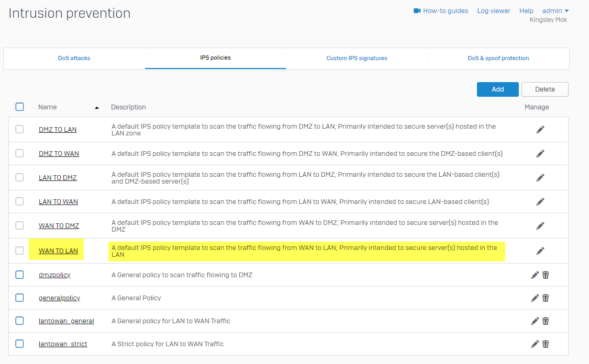Open Custom IPS signatures tab
The height and width of the screenshot is (364, 589).
[357, 58]
